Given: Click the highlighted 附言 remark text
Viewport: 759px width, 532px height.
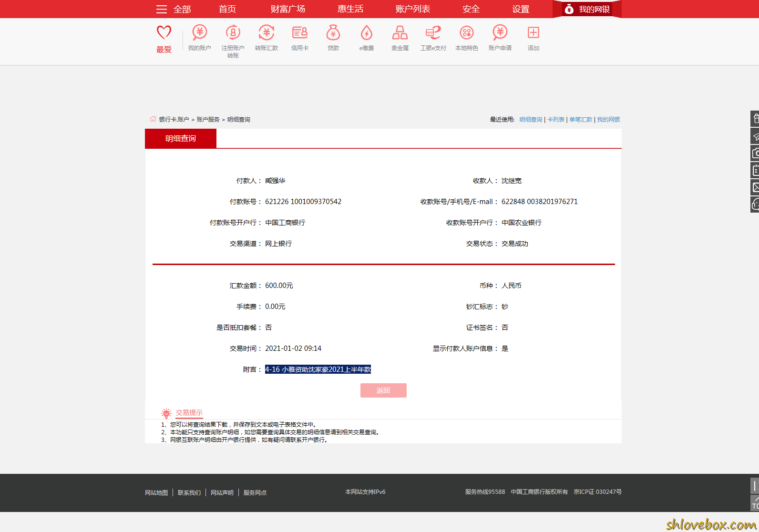Looking at the screenshot, I should coord(318,369).
